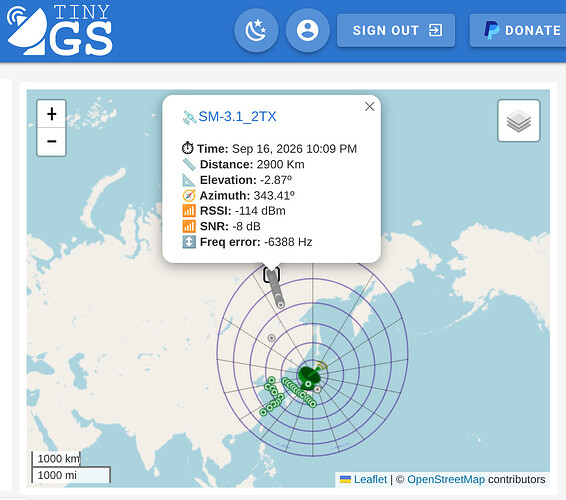Image resolution: width=566 pixels, height=500 pixels.
Task: Close the SM-3.1_2TX popup
Action: point(369,106)
